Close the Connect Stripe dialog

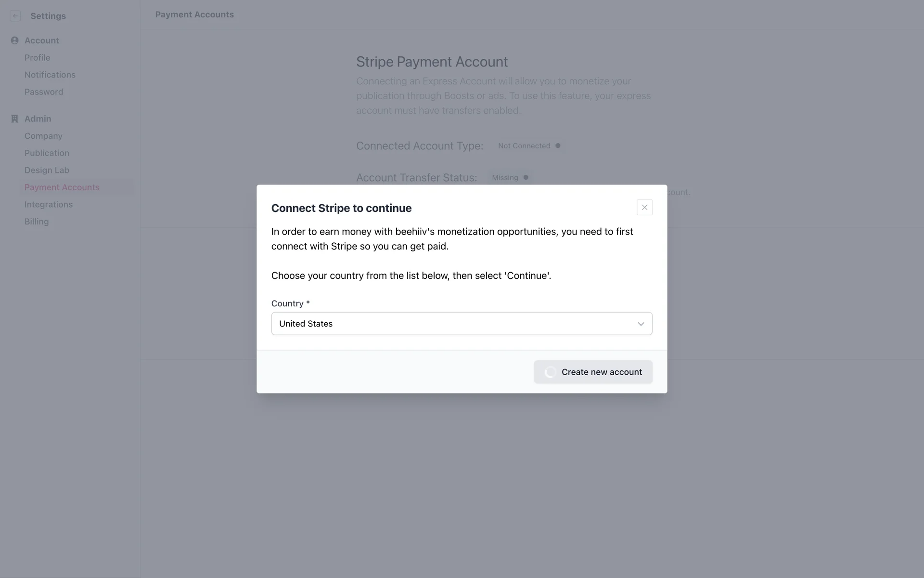644,208
